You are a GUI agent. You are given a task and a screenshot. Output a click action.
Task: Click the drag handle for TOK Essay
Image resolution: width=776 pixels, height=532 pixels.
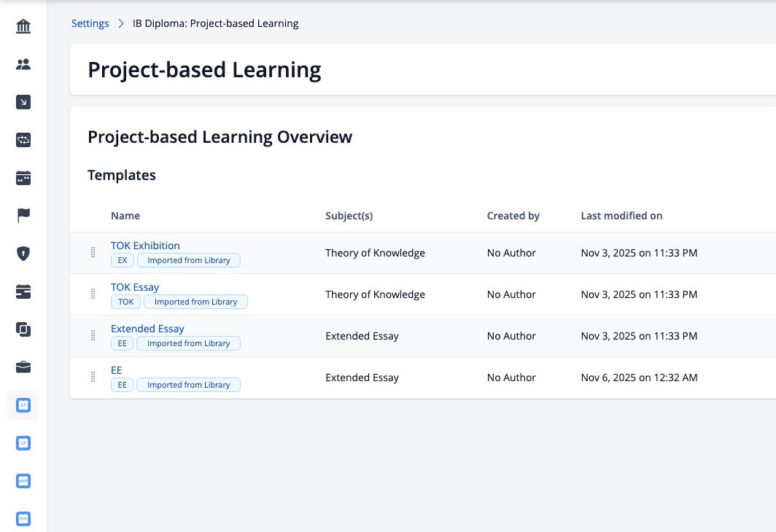click(x=93, y=294)
